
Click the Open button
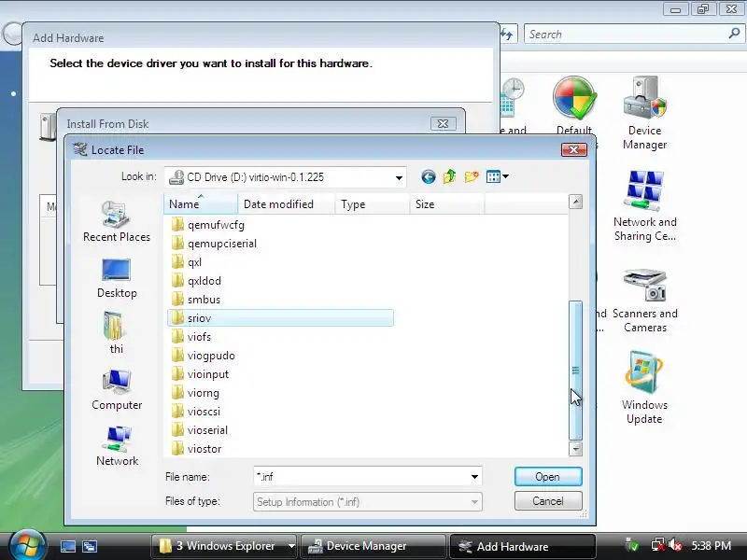tap(548, 477)
